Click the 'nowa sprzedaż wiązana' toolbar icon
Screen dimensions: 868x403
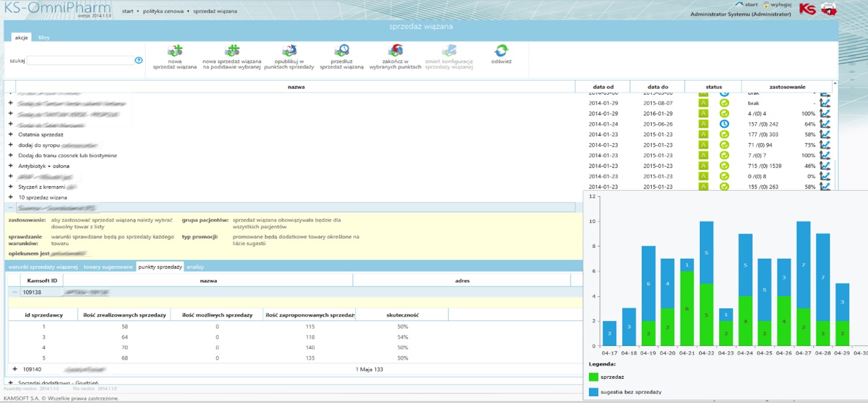tap(175, 51)
